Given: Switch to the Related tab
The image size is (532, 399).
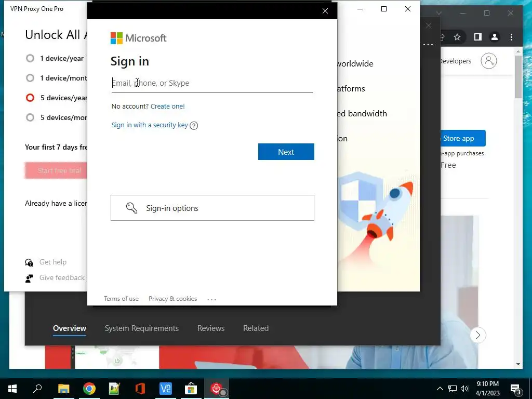Looking at the screenshot, I should click(256, 328).
